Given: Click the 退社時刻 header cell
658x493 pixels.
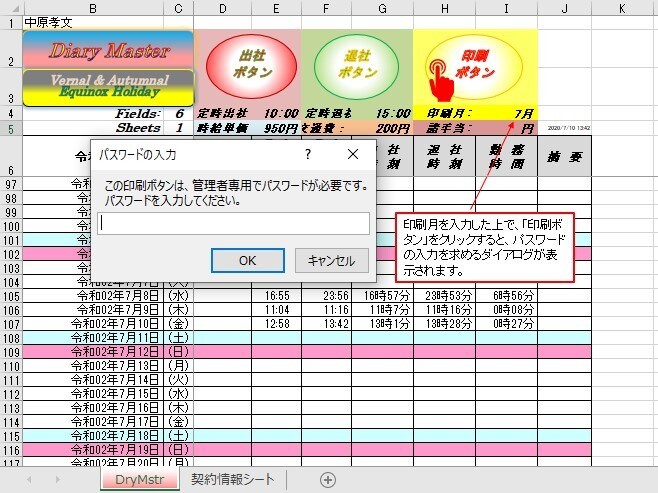Looking at the screenshot, I should point(444,156).
